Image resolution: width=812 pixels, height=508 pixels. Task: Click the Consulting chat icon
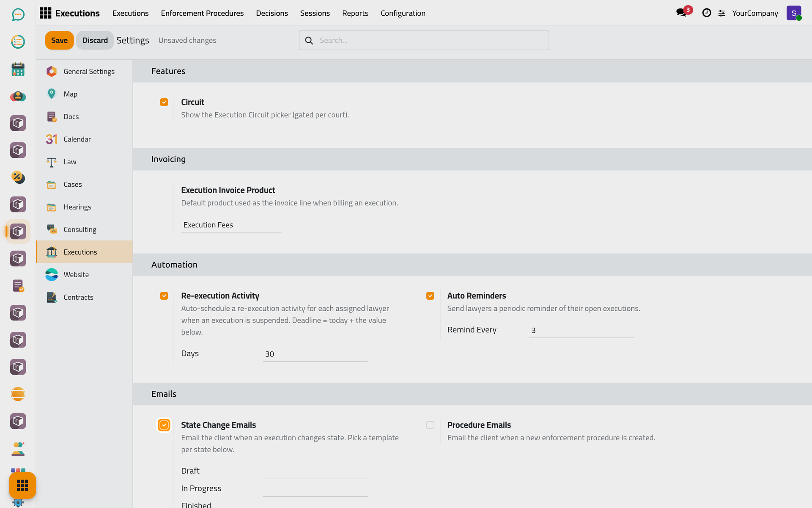(52, 229)
